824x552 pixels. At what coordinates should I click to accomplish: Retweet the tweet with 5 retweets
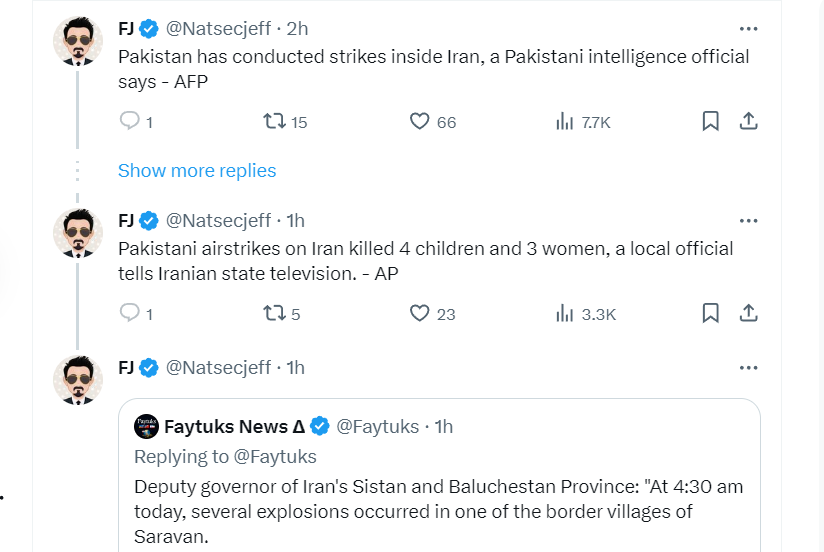click(273, 314)
